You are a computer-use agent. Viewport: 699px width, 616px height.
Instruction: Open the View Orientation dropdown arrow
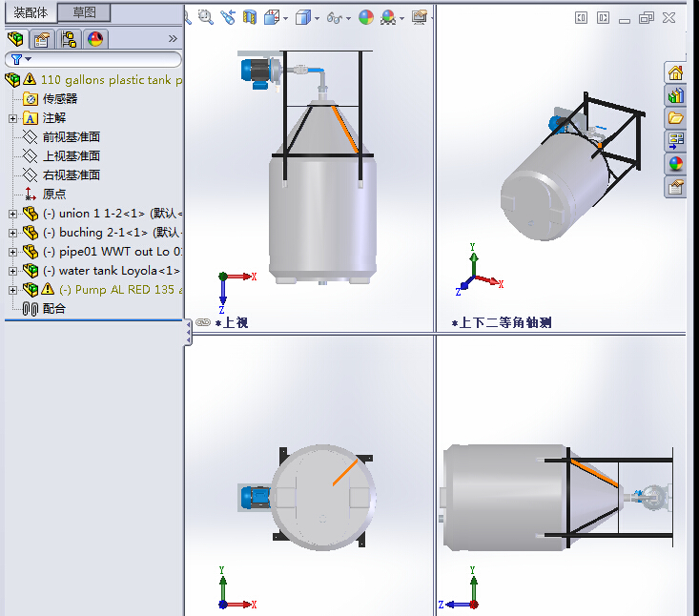tap(286, 19)
